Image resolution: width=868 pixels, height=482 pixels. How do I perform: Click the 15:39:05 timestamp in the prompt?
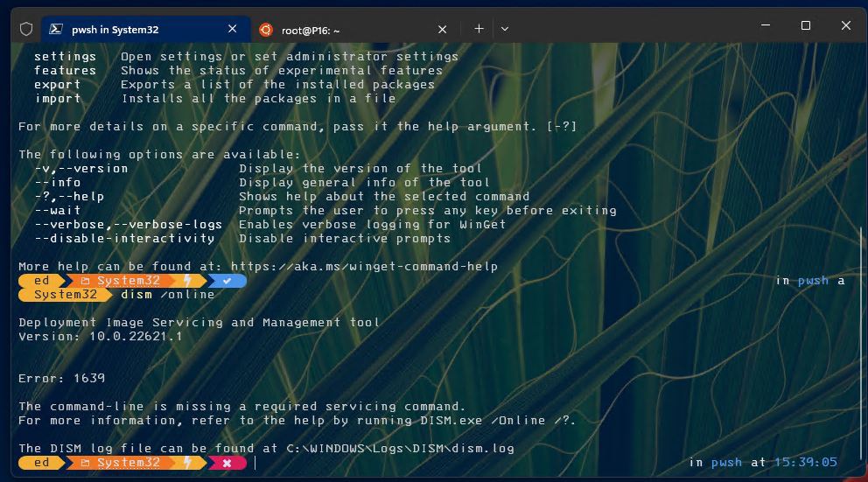805,463
